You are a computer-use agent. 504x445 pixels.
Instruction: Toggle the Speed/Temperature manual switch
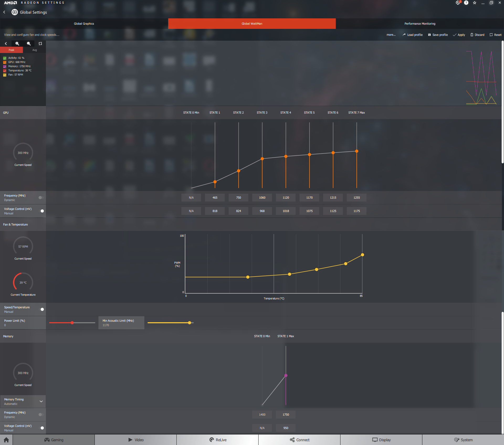pos(41,309)
